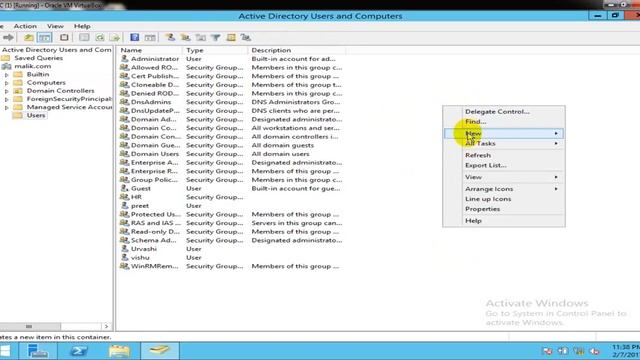Click the Create new user toolbar icon

click(170, 38)
